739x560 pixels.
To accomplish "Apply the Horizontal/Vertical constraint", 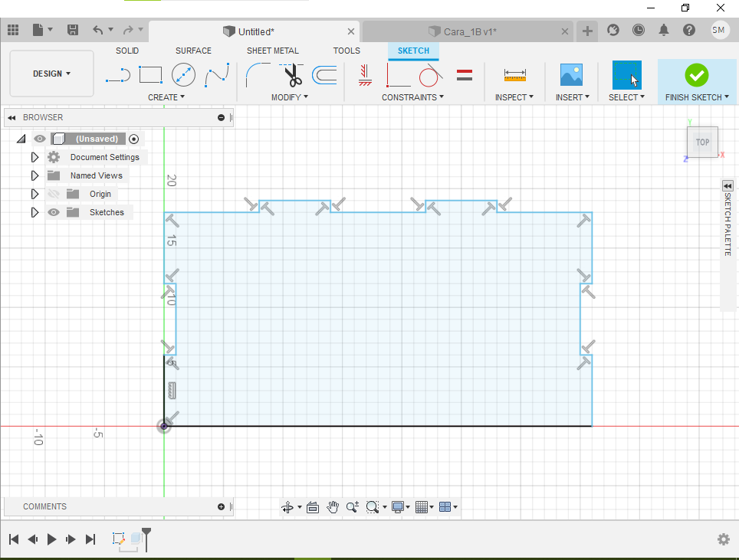I will click(x=365, y=75).
